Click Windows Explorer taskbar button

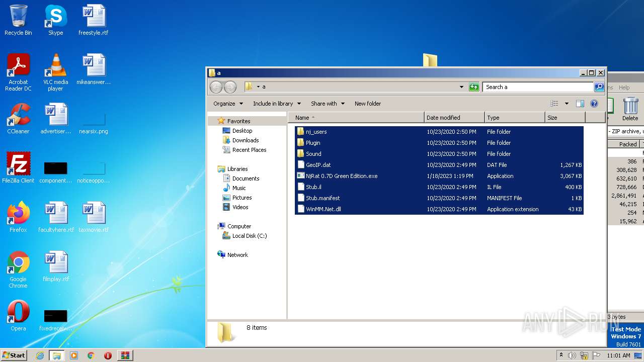[56, 355]
